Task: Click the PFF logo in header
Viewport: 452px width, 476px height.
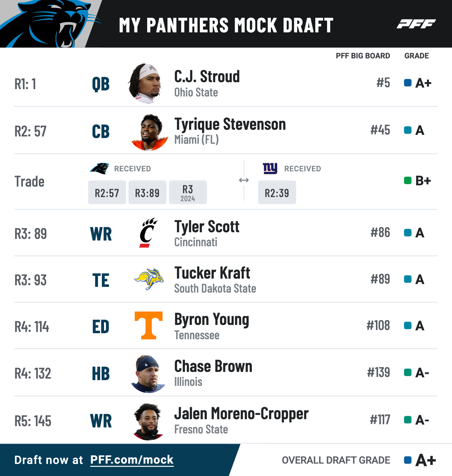Action: click(416, 24)
